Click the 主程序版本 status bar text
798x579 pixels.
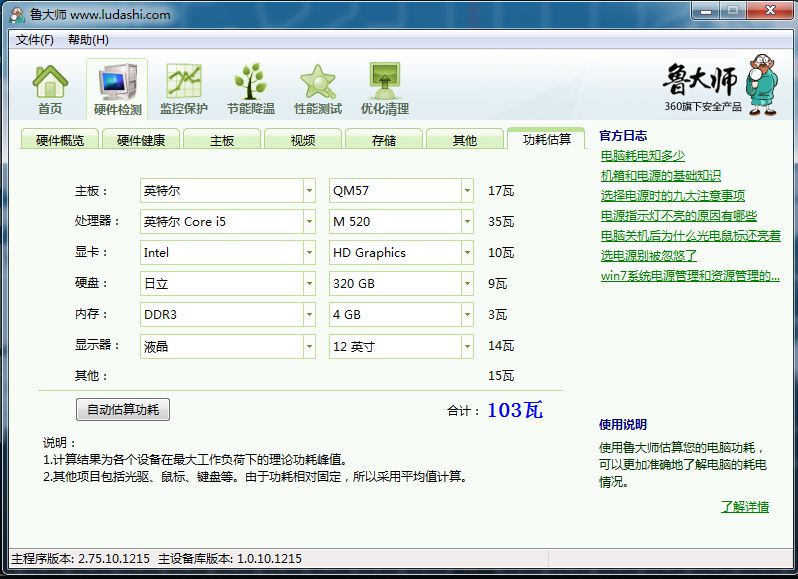coord(80,559)
